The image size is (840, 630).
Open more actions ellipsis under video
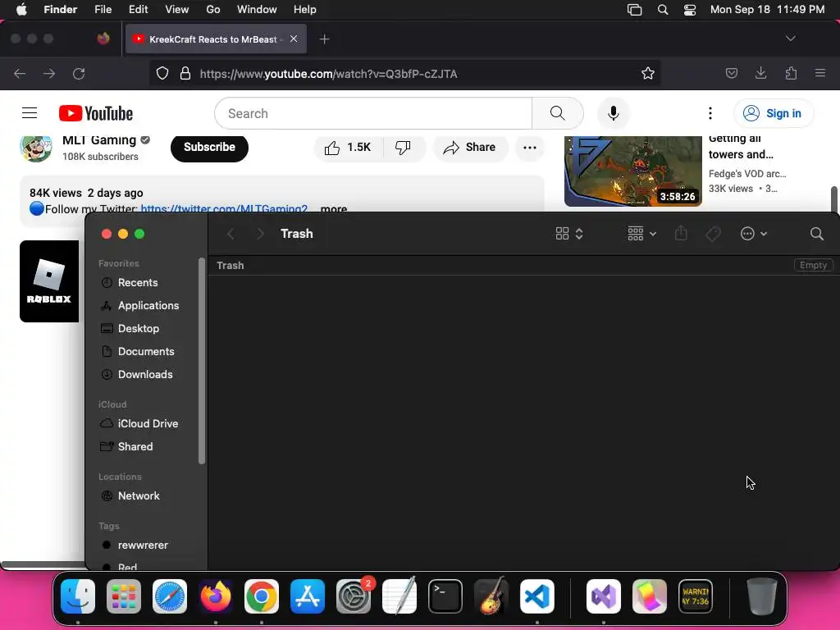pyautogui.click(x=529, y=148)
